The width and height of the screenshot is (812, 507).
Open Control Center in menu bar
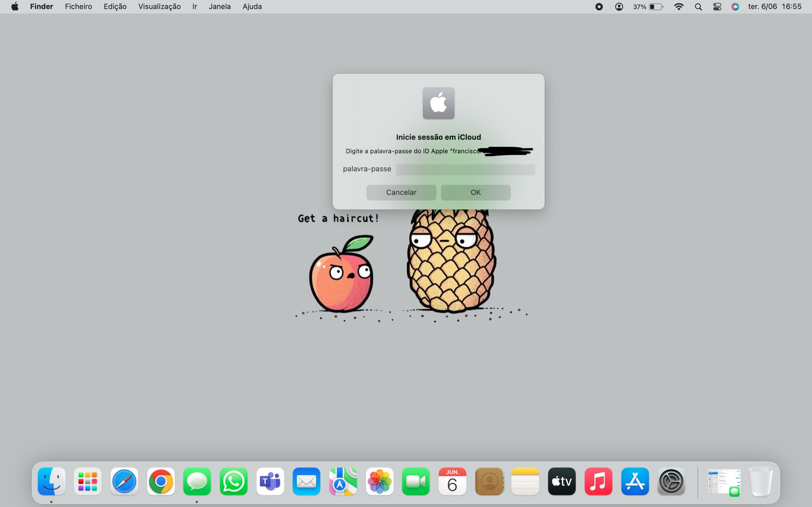click(717, 7)
